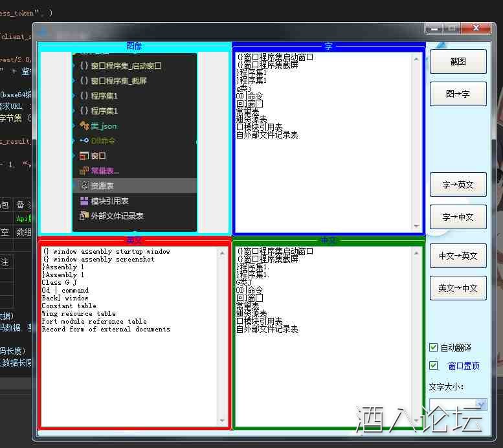This screenshot has height=448, width=503.
Task: Click the 窗口 window icon
Action: (x=84, y=155)
